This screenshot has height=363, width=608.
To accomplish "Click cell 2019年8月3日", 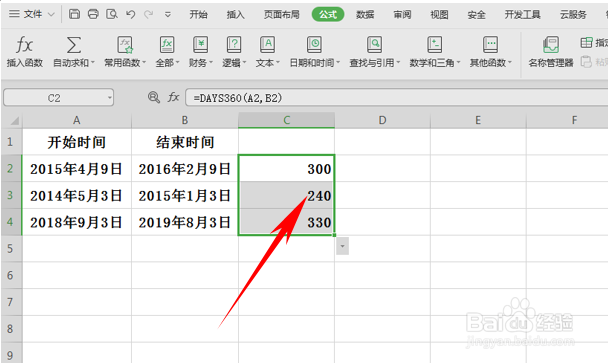I will pyautogui.click(x=185, y=222).
